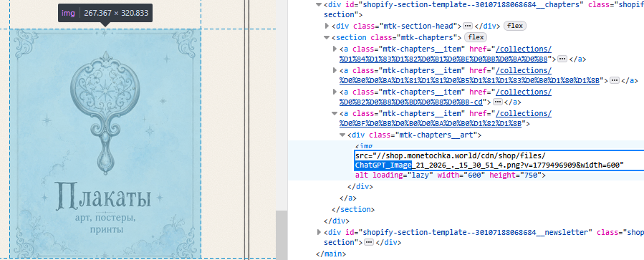Collapse the mtk-chapters__art div node

tap(342, 135)
